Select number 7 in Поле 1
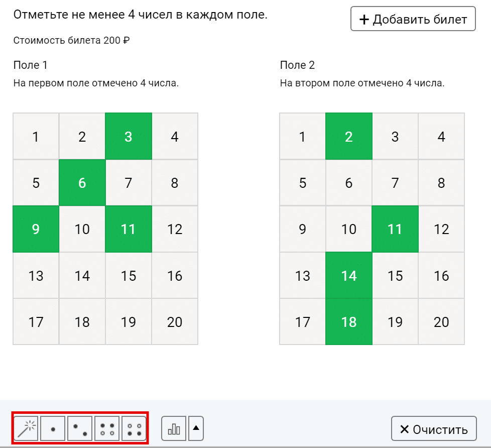Image resolution: width=491 pixels, height=448 pixels. tap(129, 183)
